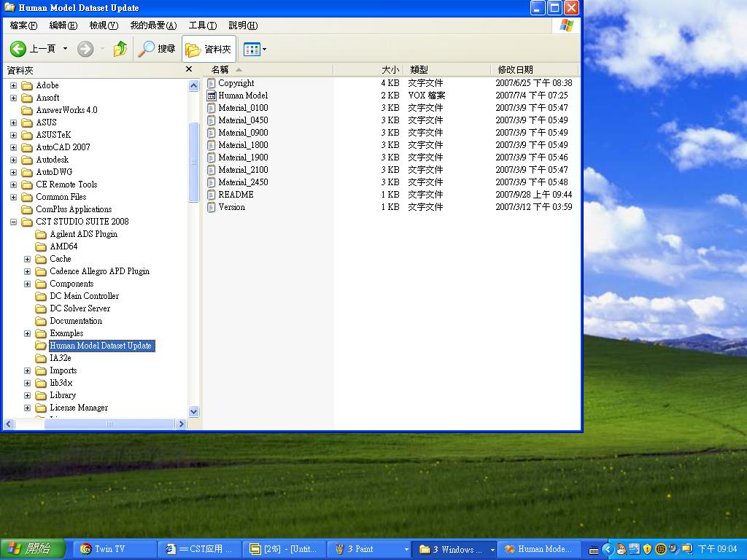Open the Views dropdown arrow

264,49
